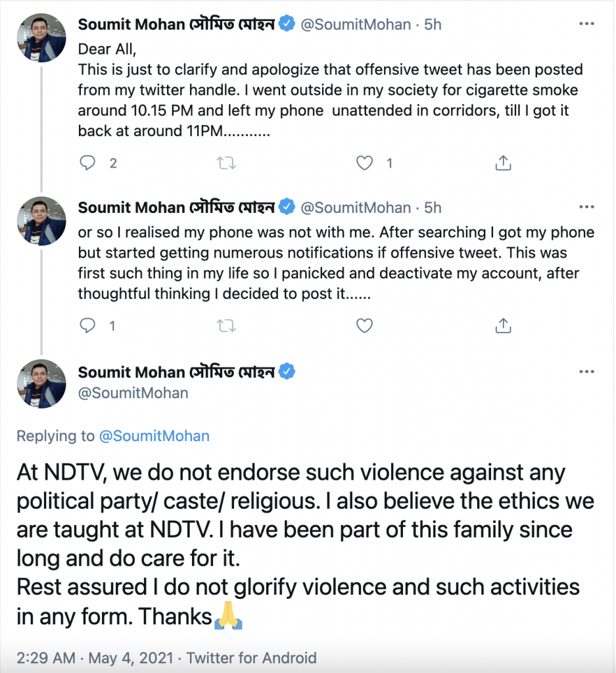The width and height of the screenshot is (616, 673).
Task: Click the Twitter for Android source link
Action: click(252, 657)
